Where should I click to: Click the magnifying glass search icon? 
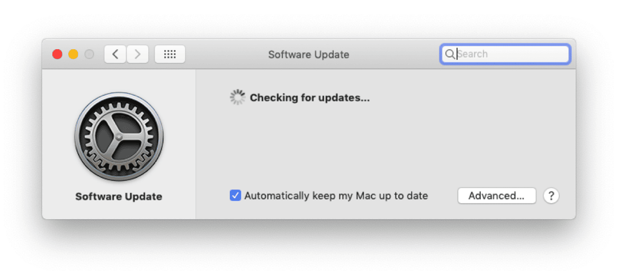[450, 54]
